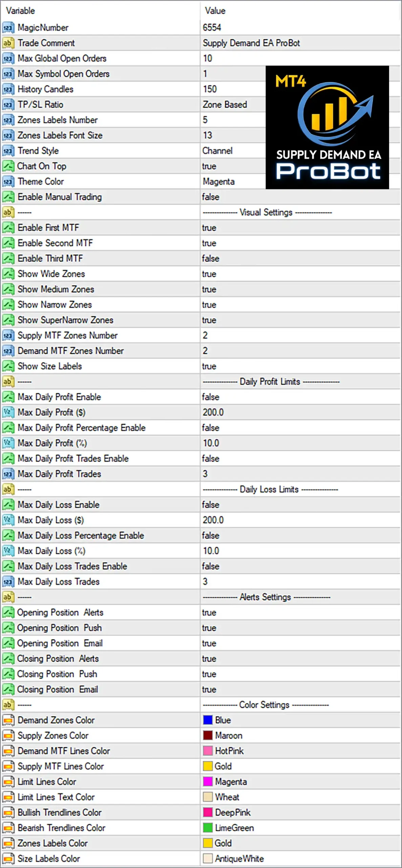The width and height of the screenshot is (402, 868).
Task: Edit the Trade Comment value field
Action: click(251, 43)
